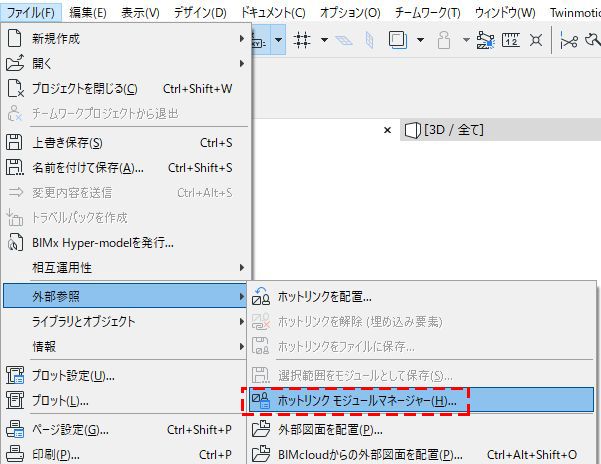Choose 印刷(P)... entry
601x464 pixels.
point(126,455)
